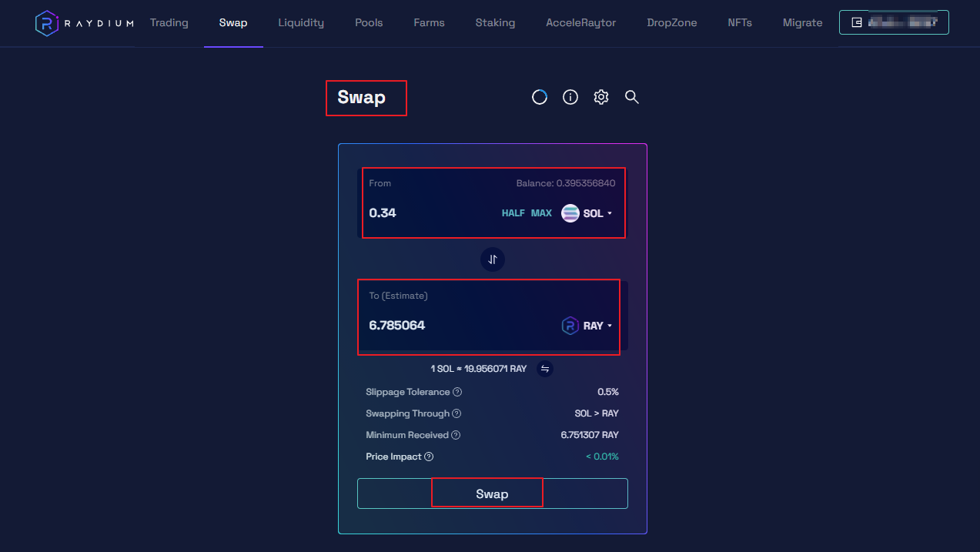The width and height of the screenshot is (980, 552).
Task: Click the MAX amount button
Action: [x=541, y=213]
